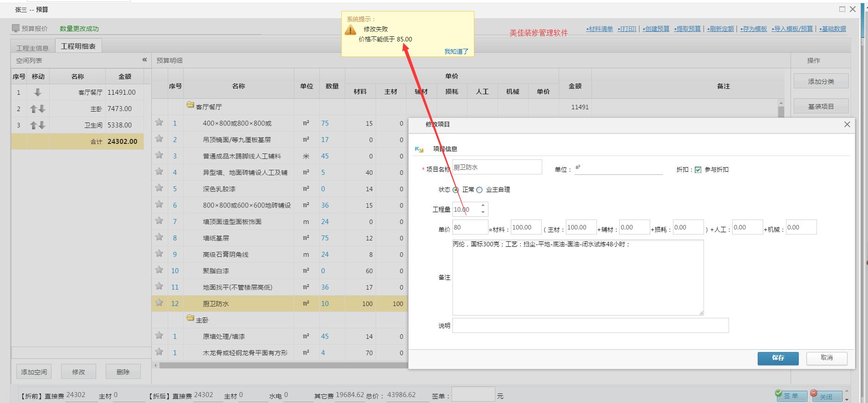This screenshot has width=868, height=403.
Task: Select the 业主自理 radio button
Action: tap(479, 190)
